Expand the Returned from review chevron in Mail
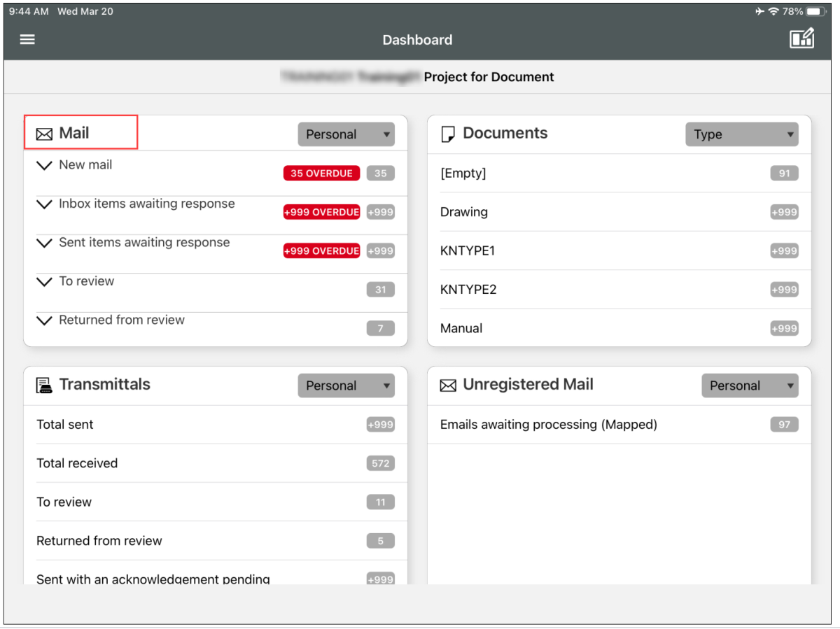The height and width of the screenshot is (629, 840). coord(44,320)
